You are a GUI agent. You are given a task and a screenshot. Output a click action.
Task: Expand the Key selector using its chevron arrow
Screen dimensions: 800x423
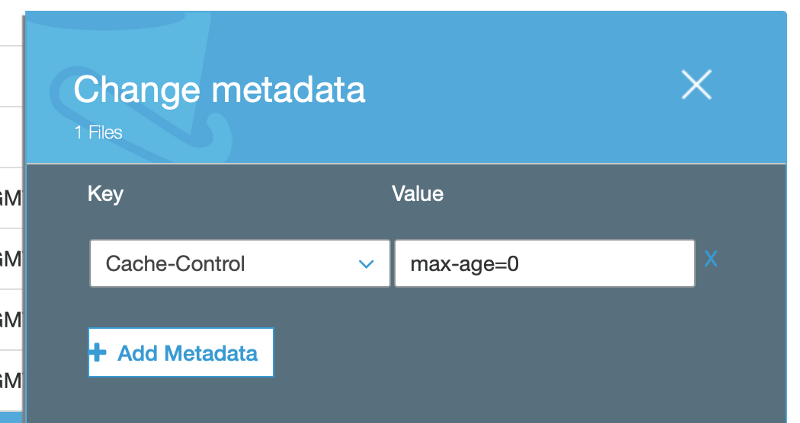pos(366,264)
